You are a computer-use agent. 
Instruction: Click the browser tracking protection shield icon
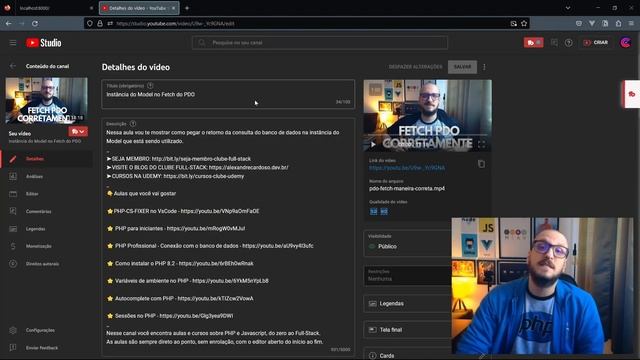(90, 24)
